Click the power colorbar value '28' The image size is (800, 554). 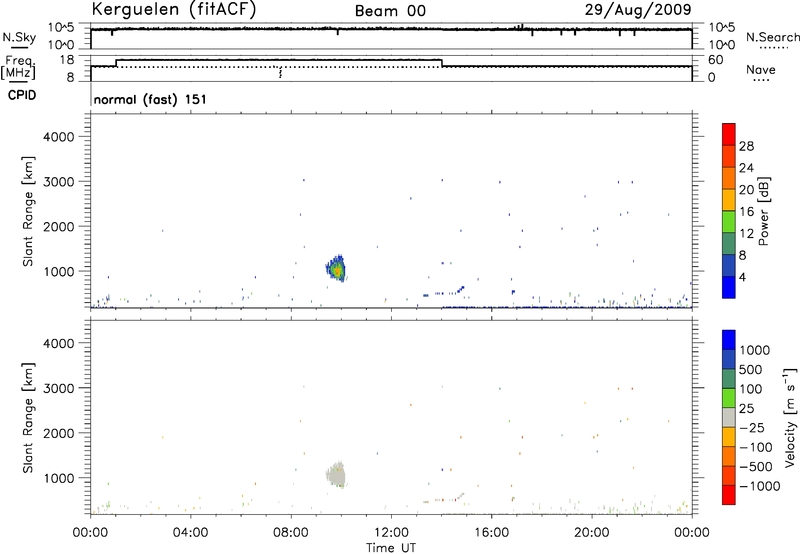click(746, 146)
